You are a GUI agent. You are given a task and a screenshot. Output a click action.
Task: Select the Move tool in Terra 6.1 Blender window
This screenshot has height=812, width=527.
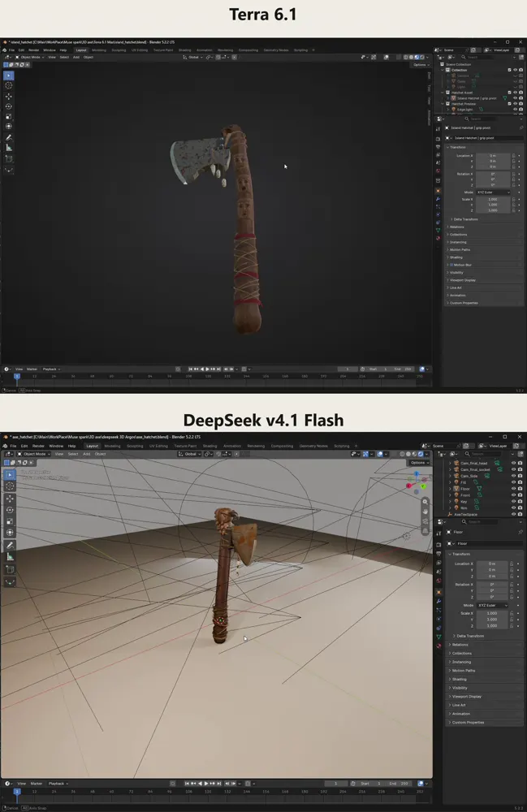(9, 97)
